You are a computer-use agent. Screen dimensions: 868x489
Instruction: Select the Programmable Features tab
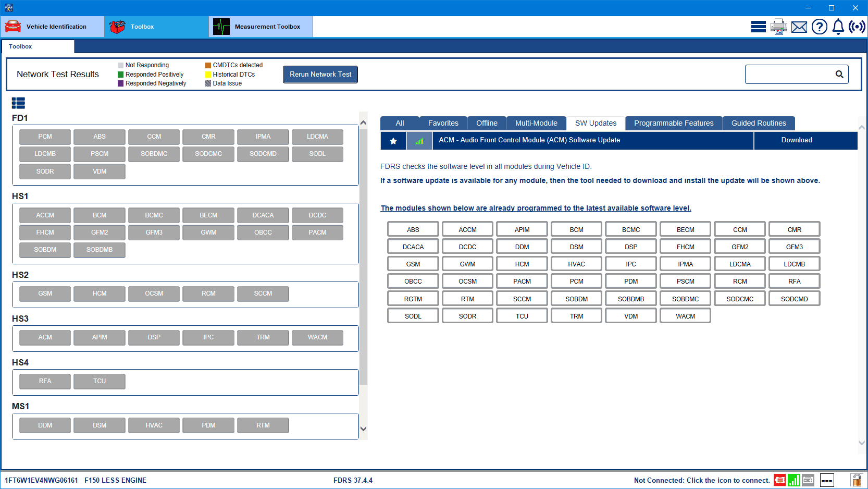tap(674, 123)
